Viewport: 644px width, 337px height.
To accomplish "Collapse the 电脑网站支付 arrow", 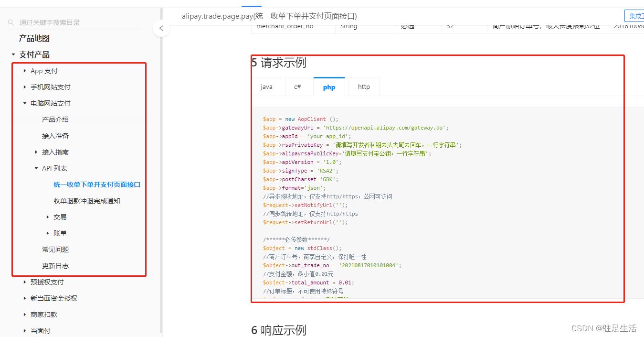I will 25,103.
